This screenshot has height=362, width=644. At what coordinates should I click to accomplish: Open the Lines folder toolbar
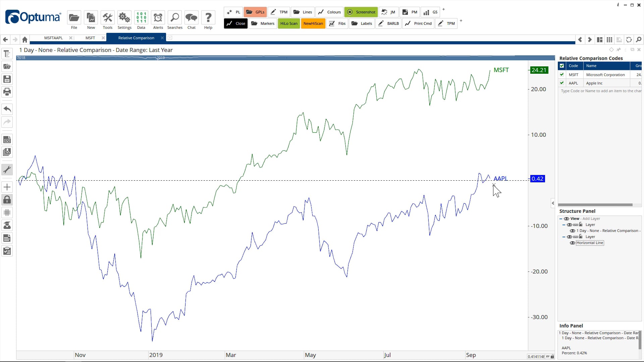(x=303, y=12)
